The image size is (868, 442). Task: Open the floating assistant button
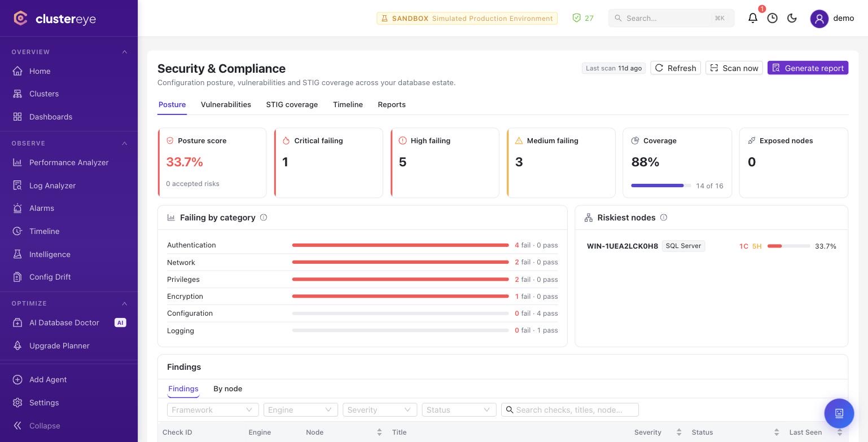pyautogui.click(x=839, y=413)
